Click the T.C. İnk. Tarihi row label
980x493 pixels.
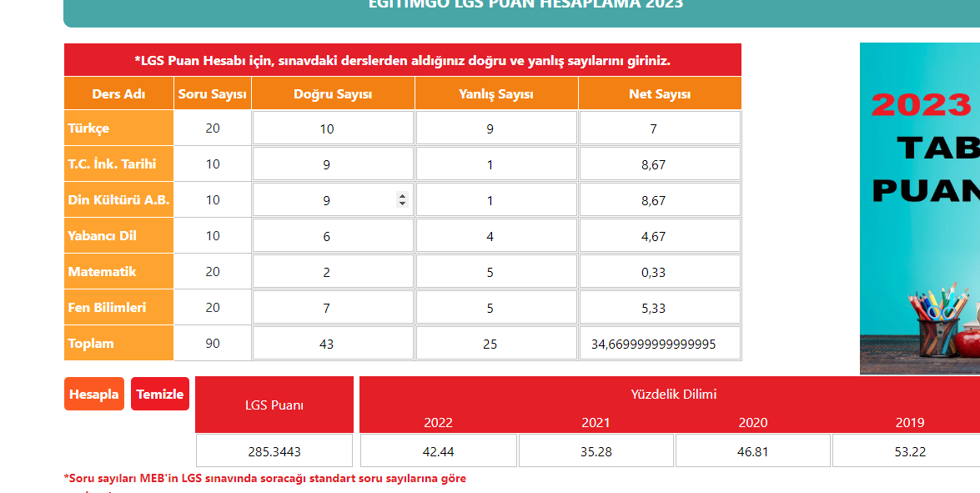point(118,163)
